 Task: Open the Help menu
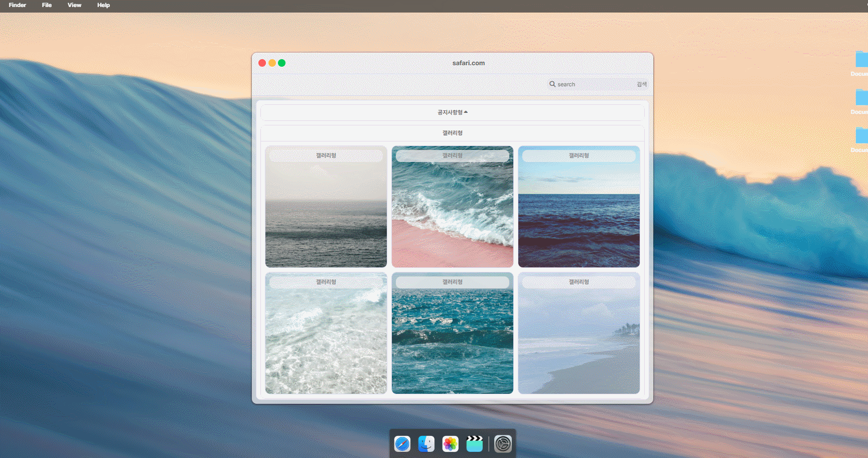103,5
